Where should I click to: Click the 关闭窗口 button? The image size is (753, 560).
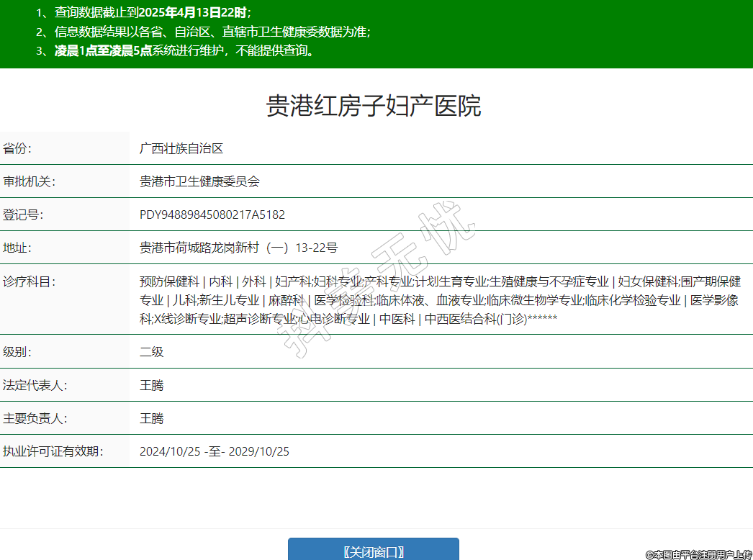point(373,551)
